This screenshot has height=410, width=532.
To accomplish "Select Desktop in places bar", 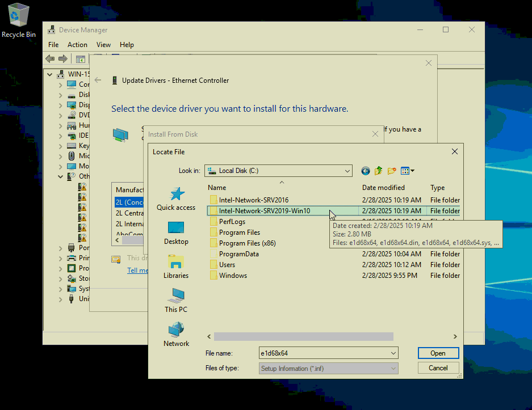I will click(176, 233).
